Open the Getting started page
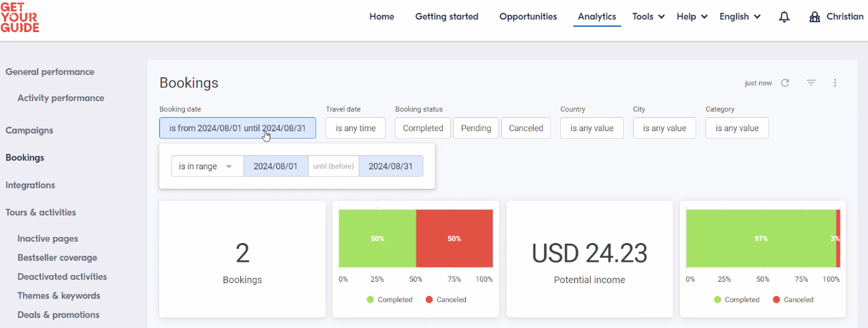 (446, 17)
